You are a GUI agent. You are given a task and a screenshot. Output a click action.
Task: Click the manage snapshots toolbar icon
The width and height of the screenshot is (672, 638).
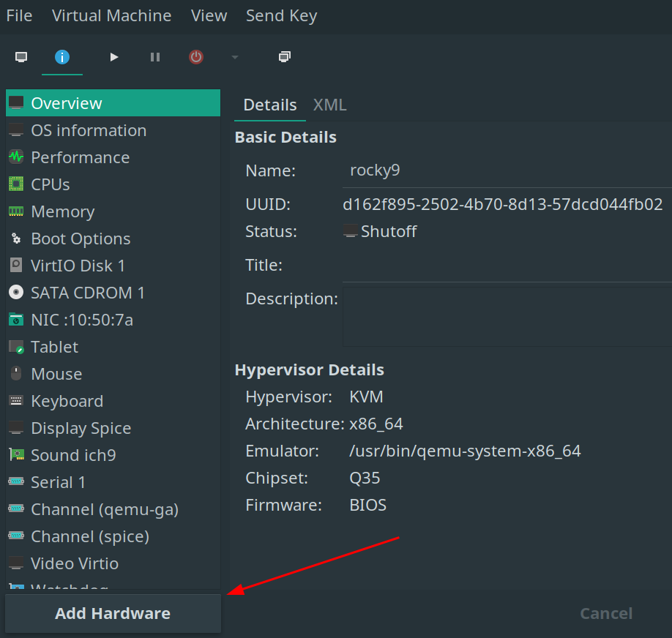(x=285, y=57)
